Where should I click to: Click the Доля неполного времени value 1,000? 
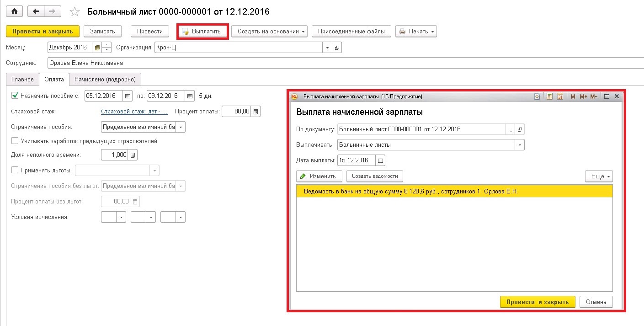(x=115, y=155)
